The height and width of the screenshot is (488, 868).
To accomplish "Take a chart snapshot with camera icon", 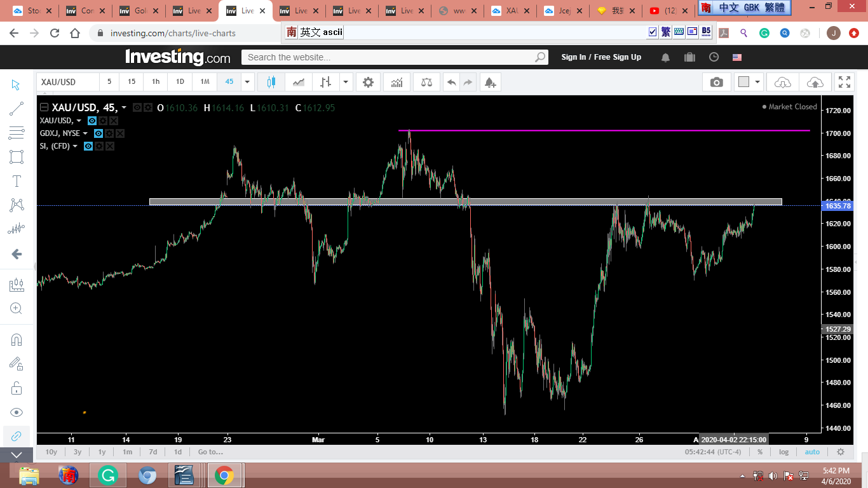I will click(717, 82).
